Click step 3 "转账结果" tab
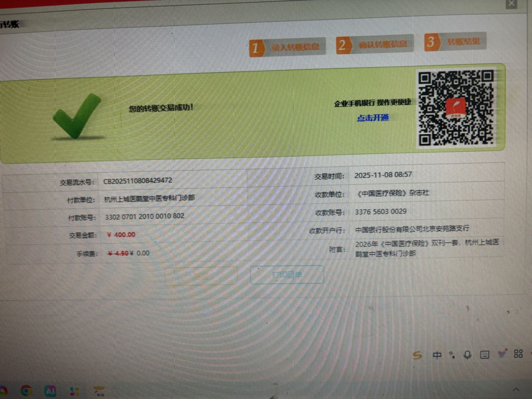The image size is (532, 399). click(x=455, y=42)
